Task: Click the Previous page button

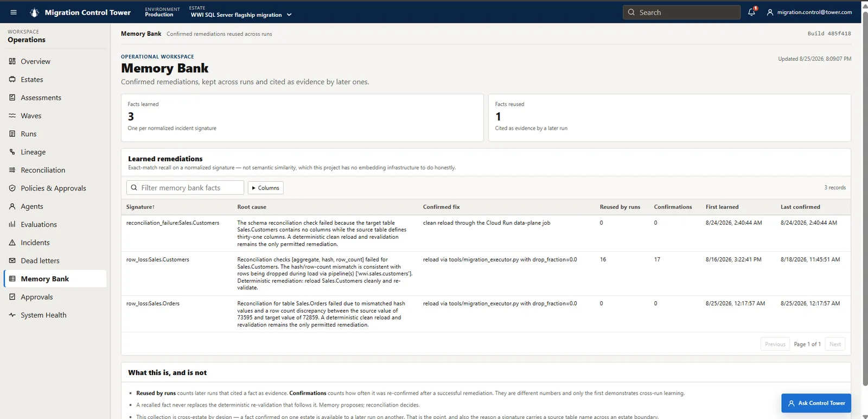Action: pos(775,344)
